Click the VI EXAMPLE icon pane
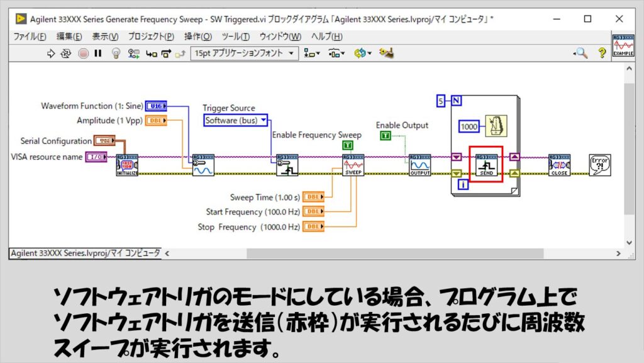Screen dimensions: 644x363 pos(623,45)
